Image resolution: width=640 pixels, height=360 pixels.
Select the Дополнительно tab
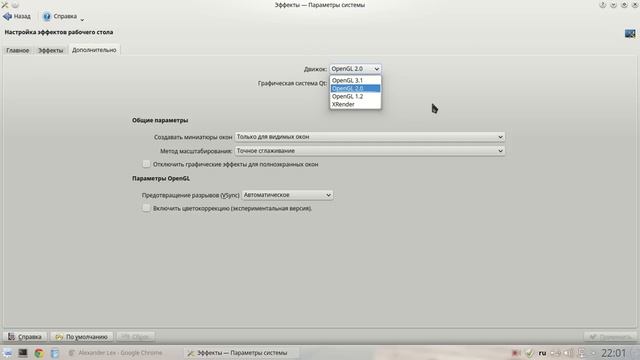(x=94, y=50)
